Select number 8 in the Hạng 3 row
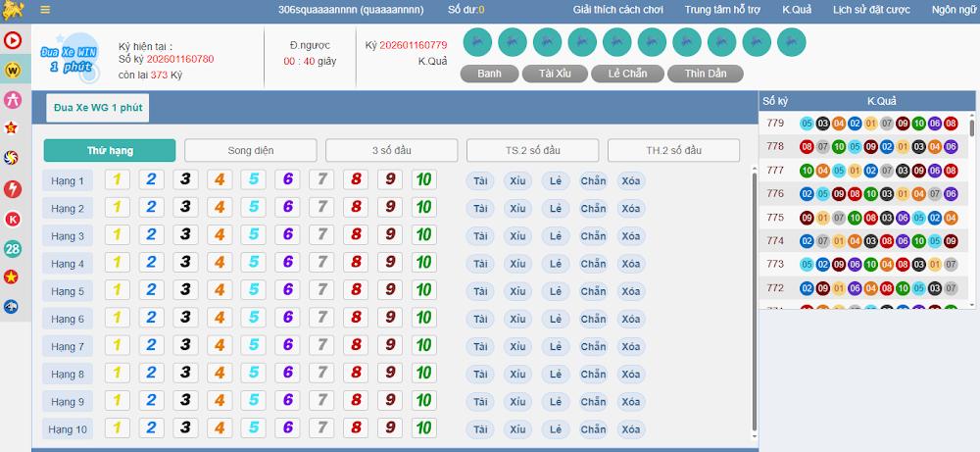980x452 pixels. pyautogui.click(x=357, y=235)
